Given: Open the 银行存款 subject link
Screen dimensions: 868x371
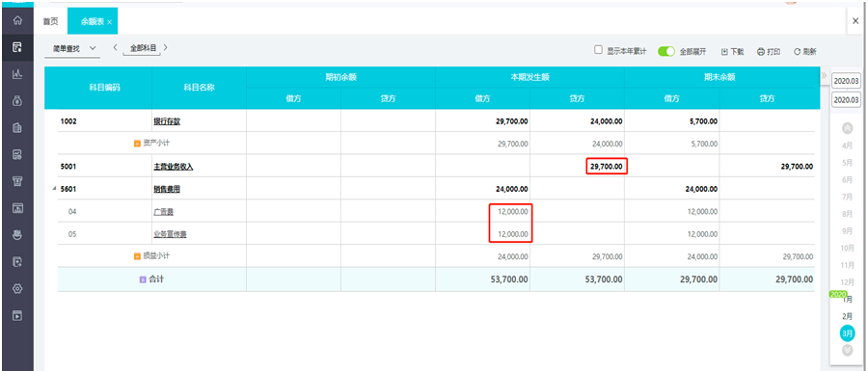Looking at the screenshot, I should tap(167, 121).
